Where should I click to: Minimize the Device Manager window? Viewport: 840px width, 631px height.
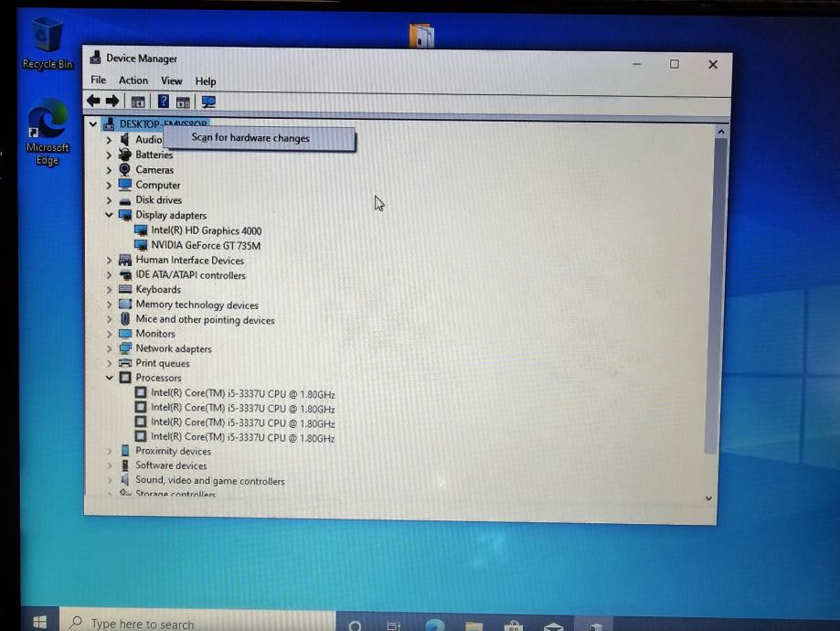click(x=636, y=64)
